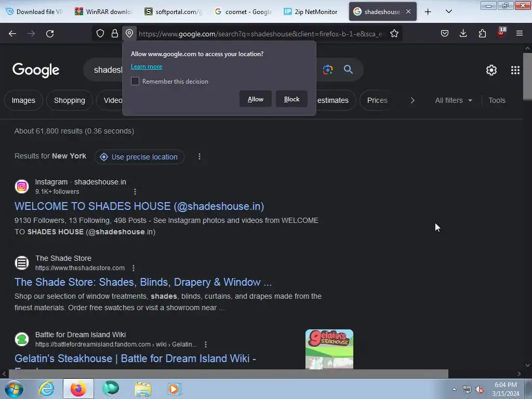This screenshot has width=532, height=399.
Task: Save page to Pocket icon
Action: tap(445, 33)
